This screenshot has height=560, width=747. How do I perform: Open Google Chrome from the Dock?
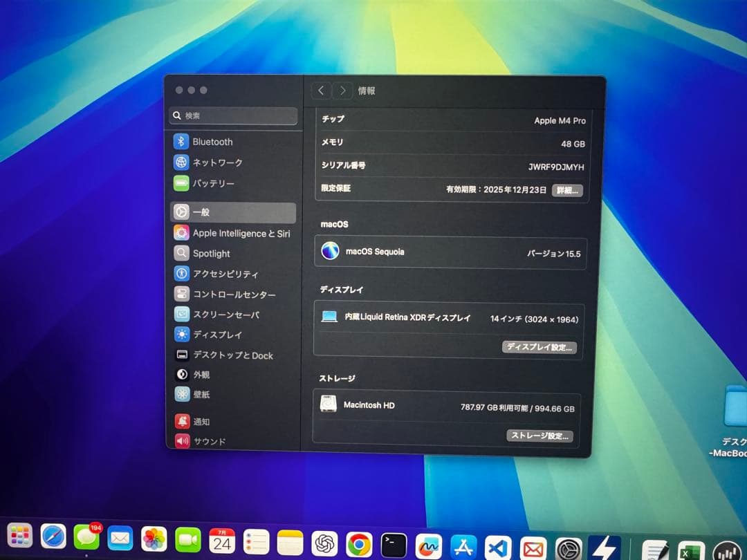359,545
